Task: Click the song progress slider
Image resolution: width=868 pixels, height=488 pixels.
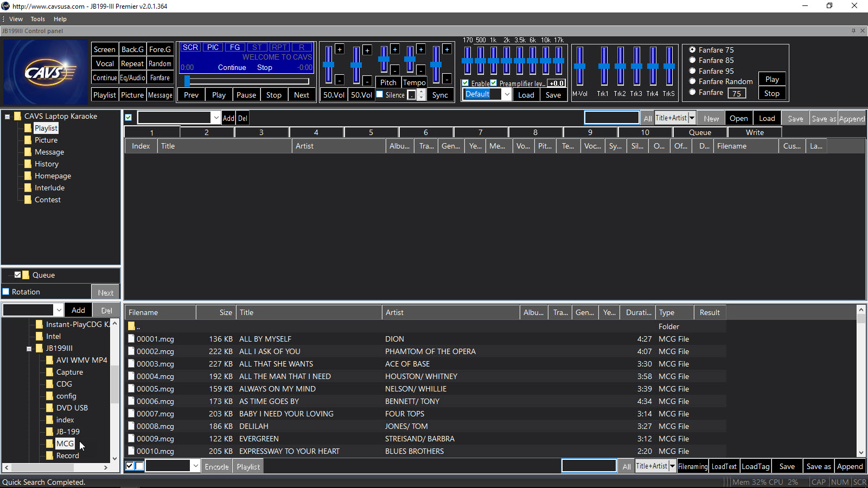Action: point(247,81)
